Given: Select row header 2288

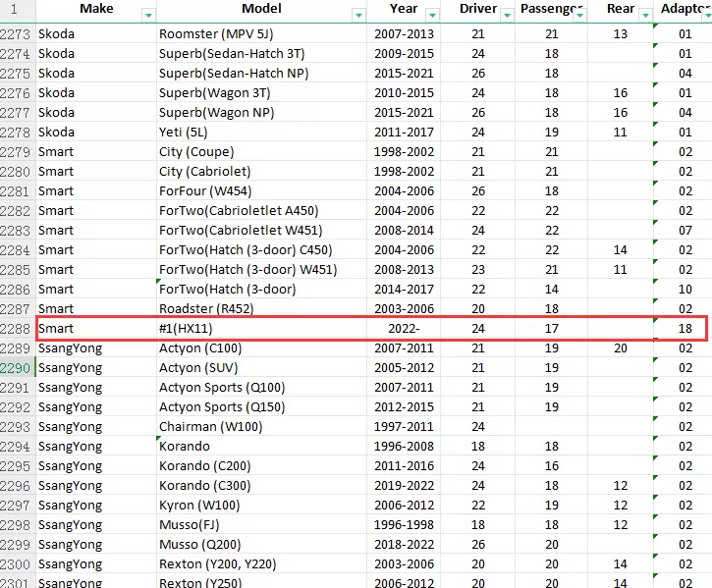Looking at the screenshot, I should [18, 328].
